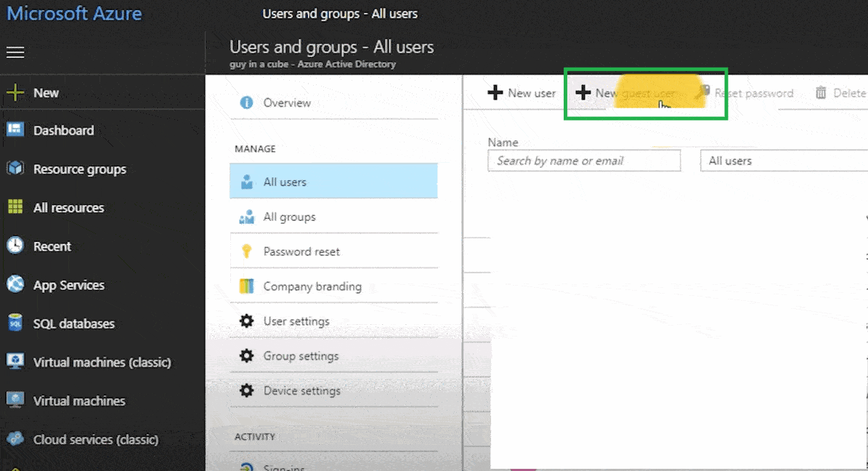
Task: Open Dashboard from the sidebar
Action: [64, 130]
